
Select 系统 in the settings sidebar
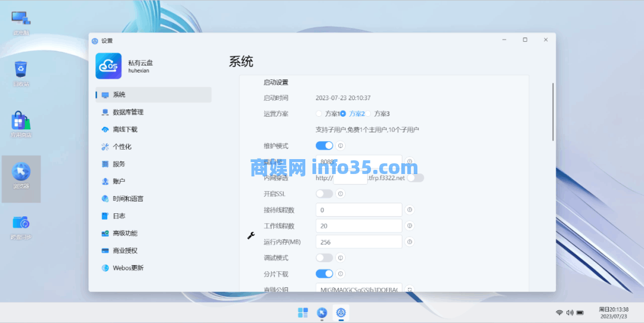pyautogui.click(x=154, y=95)
